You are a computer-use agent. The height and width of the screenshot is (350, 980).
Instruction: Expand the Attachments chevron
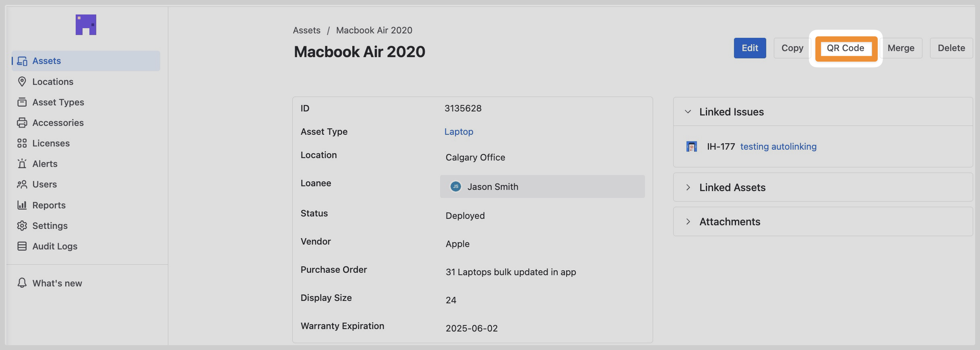(688, 221)
